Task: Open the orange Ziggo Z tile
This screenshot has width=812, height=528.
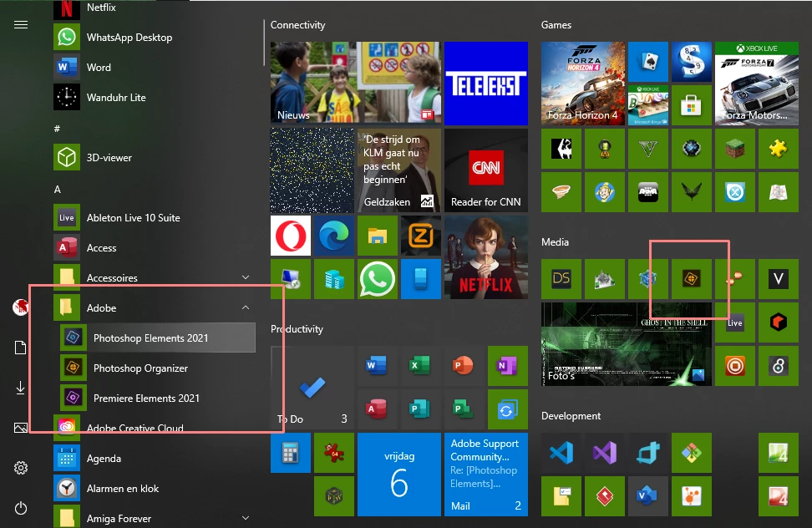Action: [421, 236]
